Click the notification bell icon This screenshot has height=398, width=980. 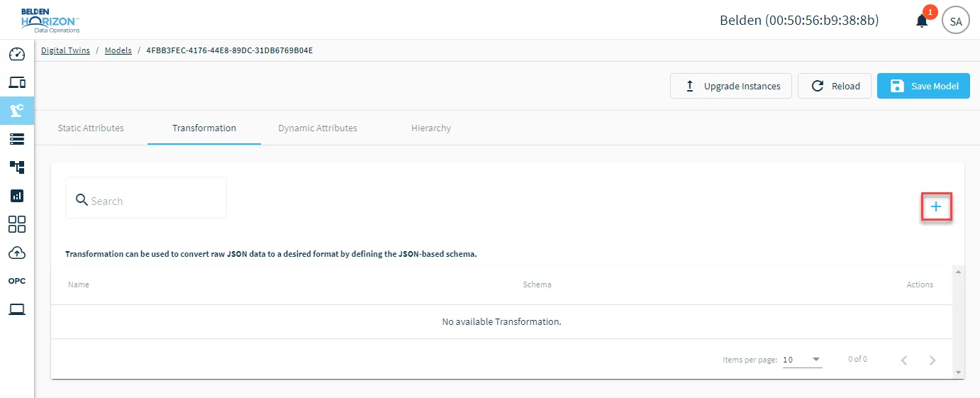point(922,21)
